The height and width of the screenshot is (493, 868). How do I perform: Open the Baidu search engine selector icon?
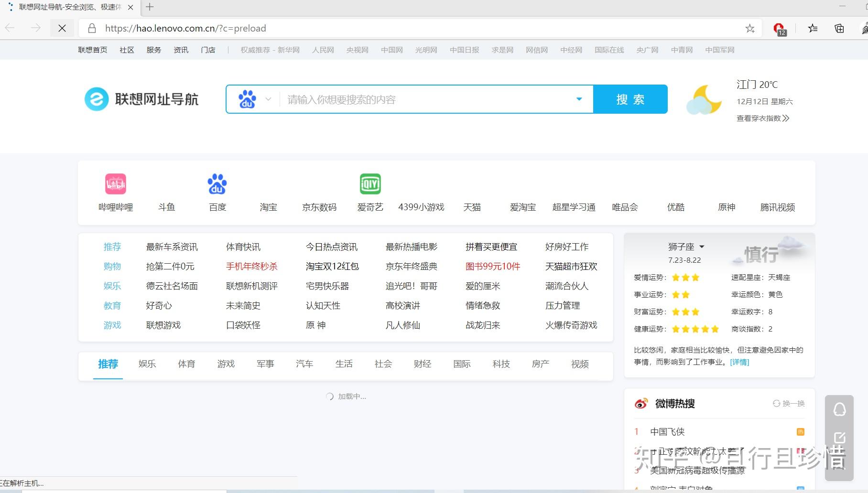[247, 99]
